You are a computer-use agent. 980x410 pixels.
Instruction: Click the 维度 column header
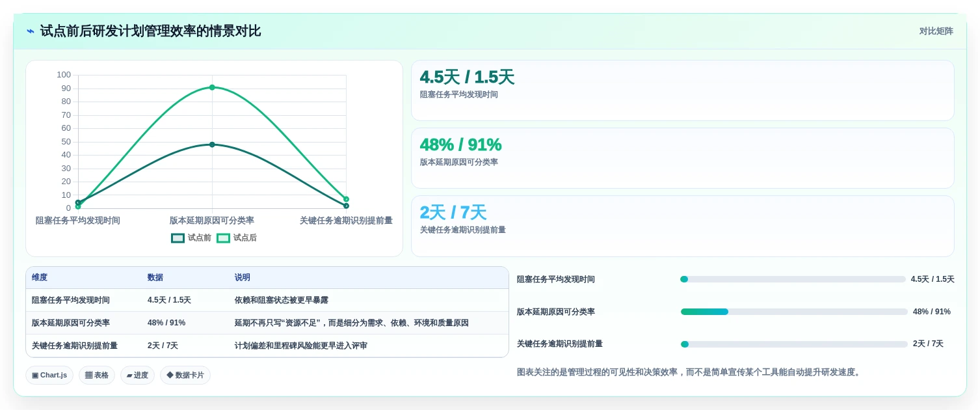(40, 277)
